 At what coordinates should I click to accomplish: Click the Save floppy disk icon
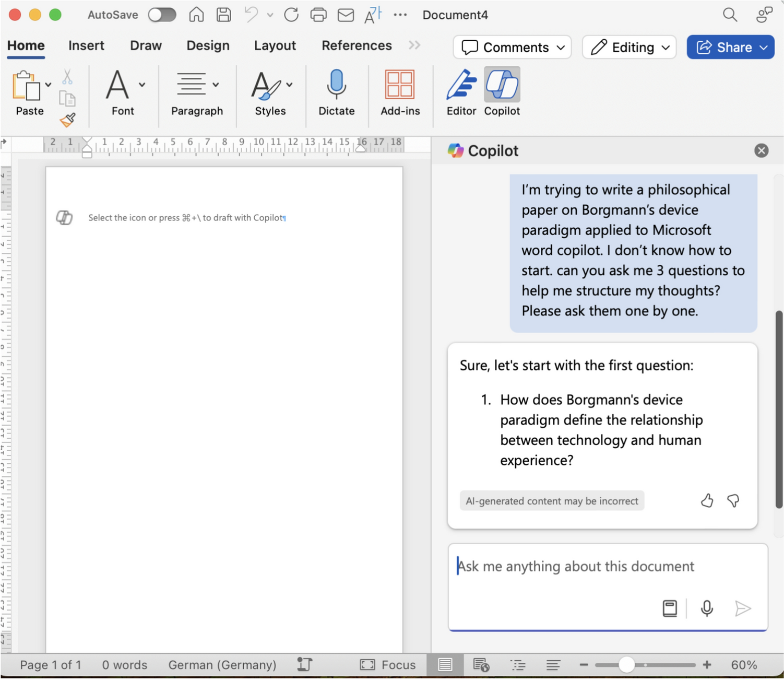point(223,15)
